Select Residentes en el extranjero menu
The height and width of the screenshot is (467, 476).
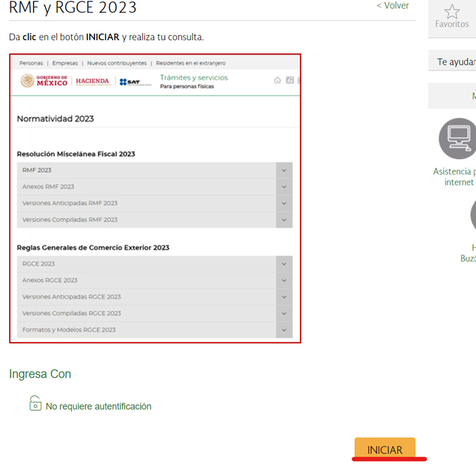[190, 63]
